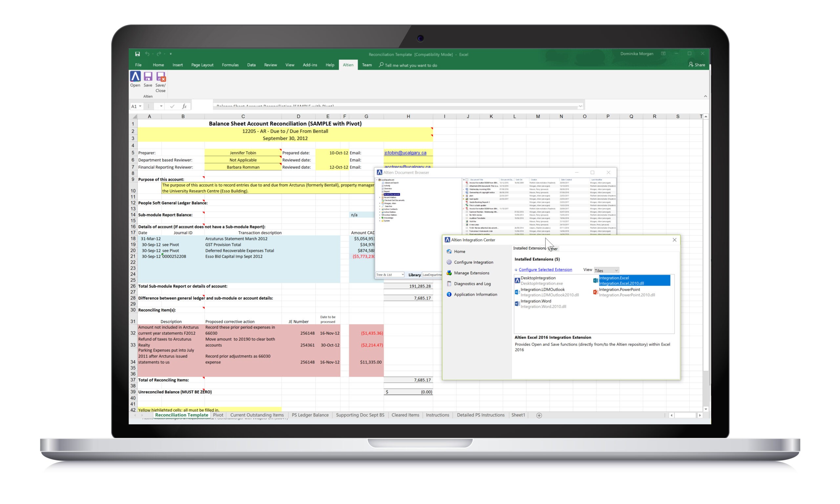Image resolution: width=840 pixels, height=504 pixels.
Task: Click the cell containing Jennifer Tobin
Action: [243, 153]
